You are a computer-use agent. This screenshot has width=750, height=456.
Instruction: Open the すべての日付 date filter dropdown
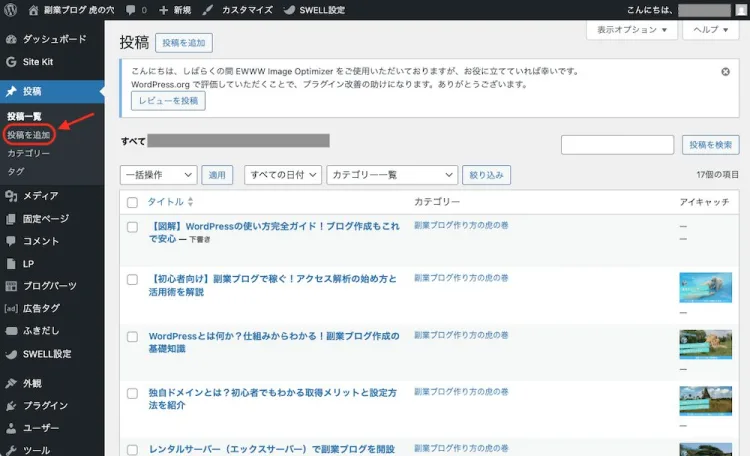283,175
